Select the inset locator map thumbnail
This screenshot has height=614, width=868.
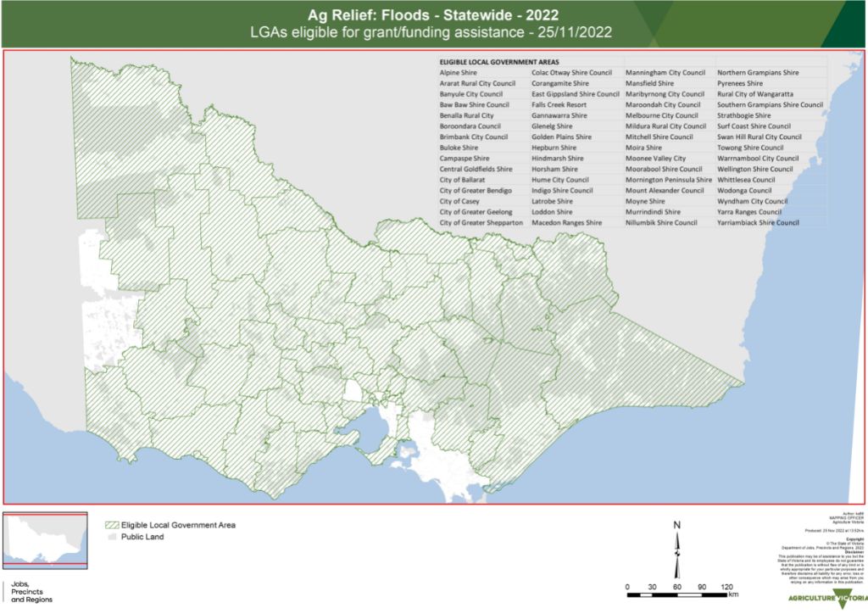[x=45, y=540]
